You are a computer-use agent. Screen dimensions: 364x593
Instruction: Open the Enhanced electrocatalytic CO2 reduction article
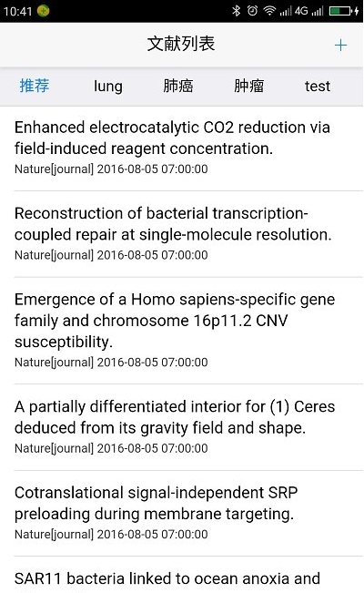(182, 148)
